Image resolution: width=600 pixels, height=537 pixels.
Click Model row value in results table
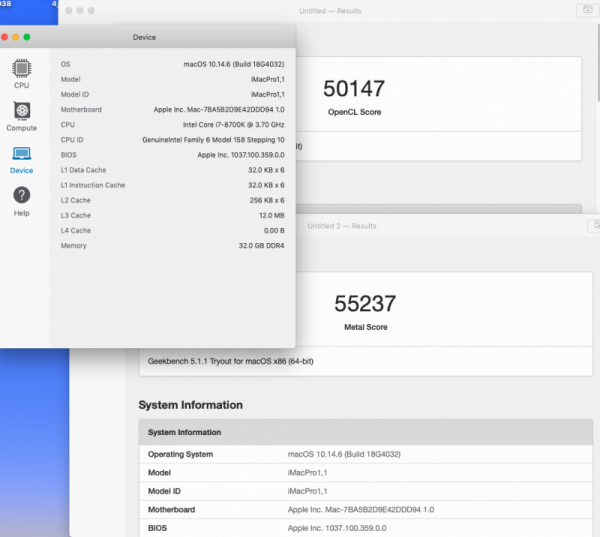pyautogui.click(x=307, y=473)
